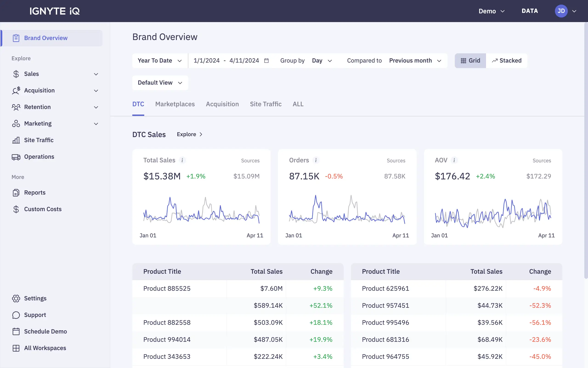Click Product 957451 row title
The image size is (588, 368).
pyautogui.click(x=386, y=306)
